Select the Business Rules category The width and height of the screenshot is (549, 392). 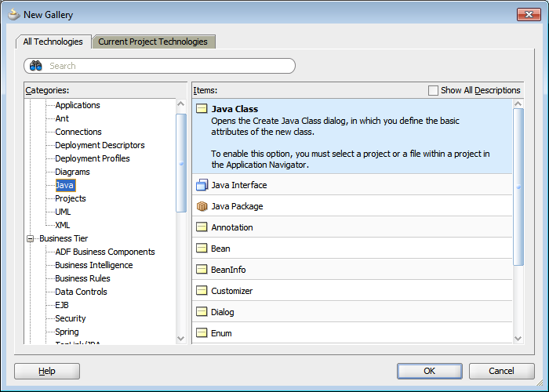click(82, 278)
